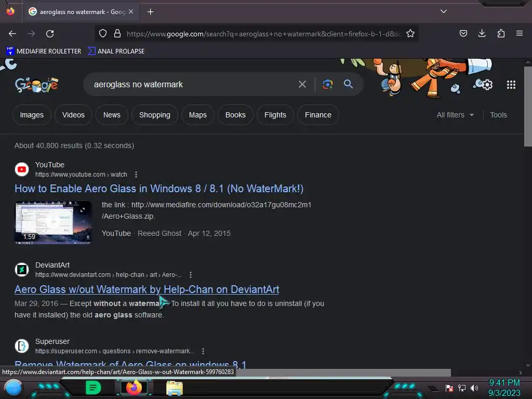Open options for DeviantArt result
The image size is (532, 399).
191,274
